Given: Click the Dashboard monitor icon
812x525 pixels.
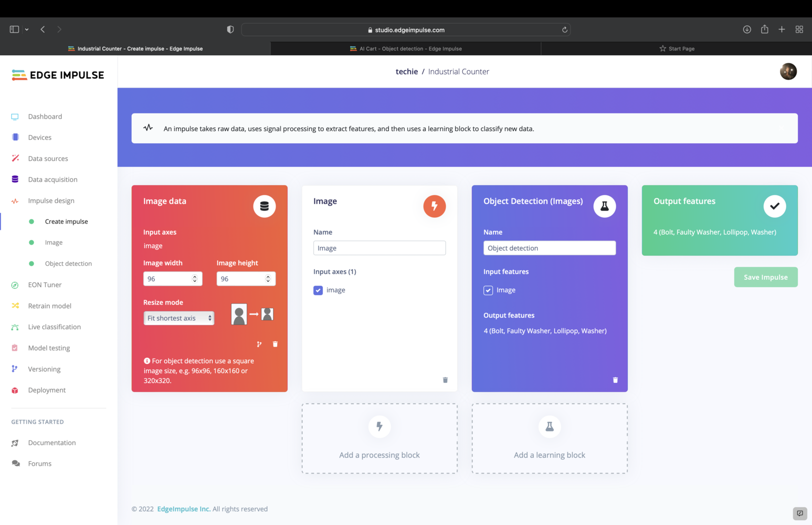Looking at the screenshot, I should click(15, 117).
